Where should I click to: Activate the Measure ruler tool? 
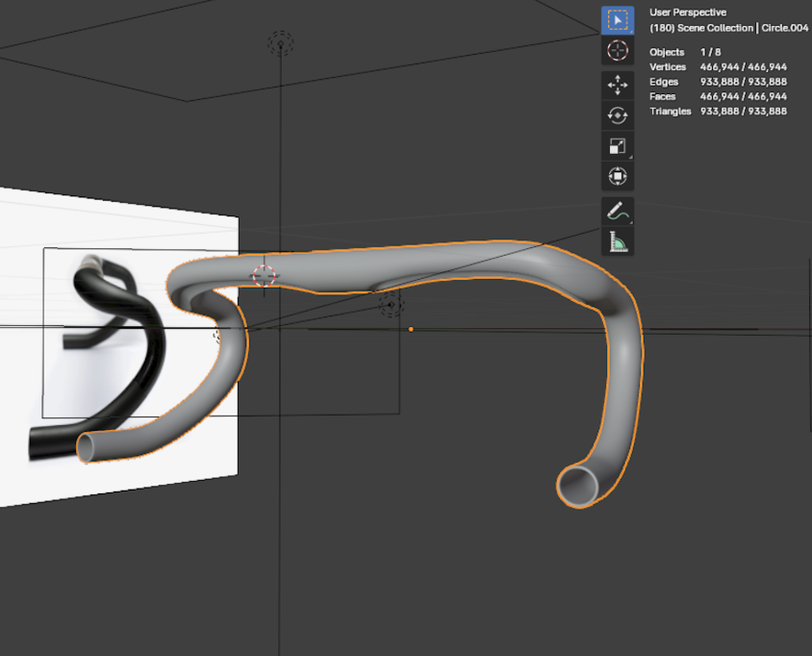[x=617, y=241]
